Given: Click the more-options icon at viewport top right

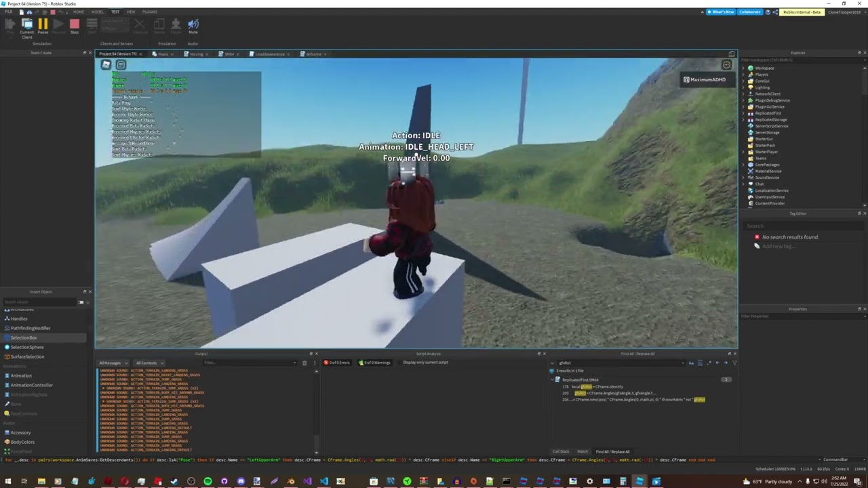Looking at the screenshot, I should tap(726, 65).
